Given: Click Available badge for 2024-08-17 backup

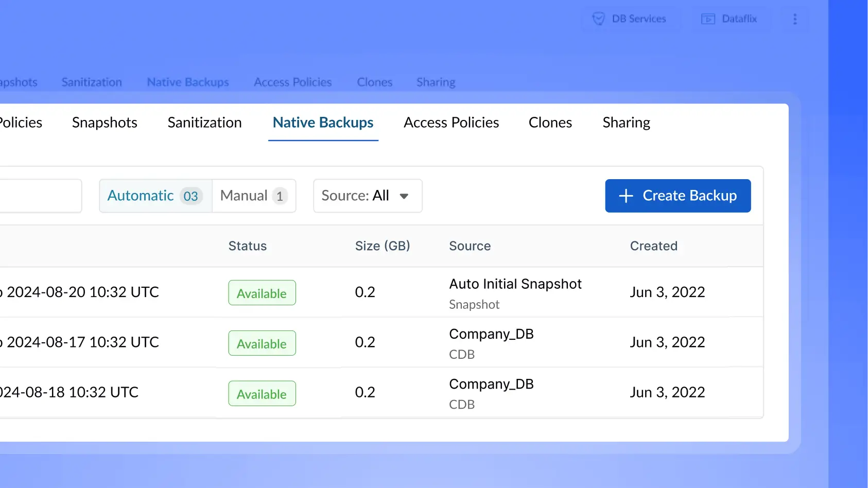Looking at the screenshot, I should pyautogui.click(x=262, y=343).
